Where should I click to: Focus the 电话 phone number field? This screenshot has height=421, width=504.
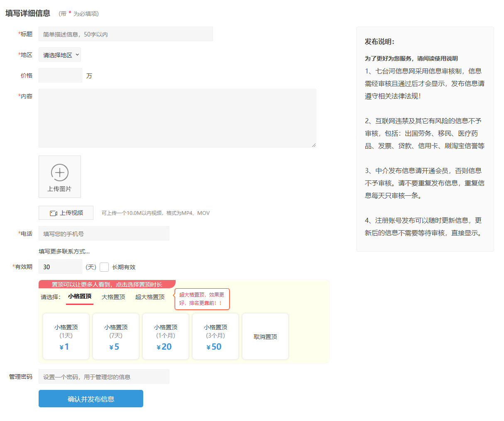tap(104, 234)
